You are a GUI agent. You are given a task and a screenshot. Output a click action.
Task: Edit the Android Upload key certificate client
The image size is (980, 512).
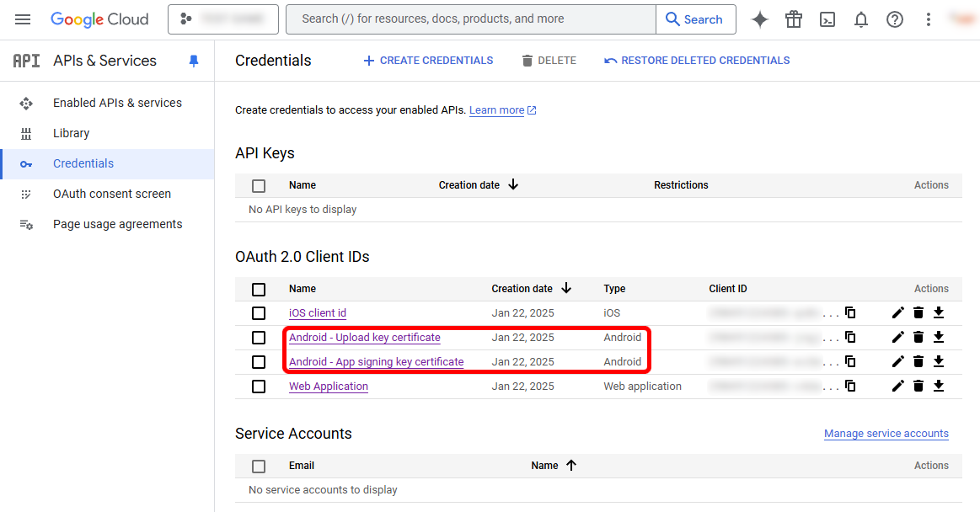click(898, 337)
